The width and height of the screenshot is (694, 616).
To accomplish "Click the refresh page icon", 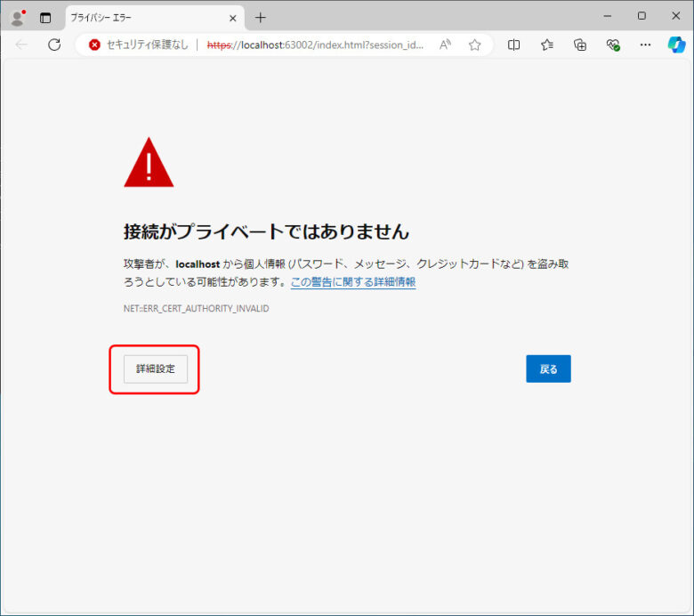I will coord(54,45).
